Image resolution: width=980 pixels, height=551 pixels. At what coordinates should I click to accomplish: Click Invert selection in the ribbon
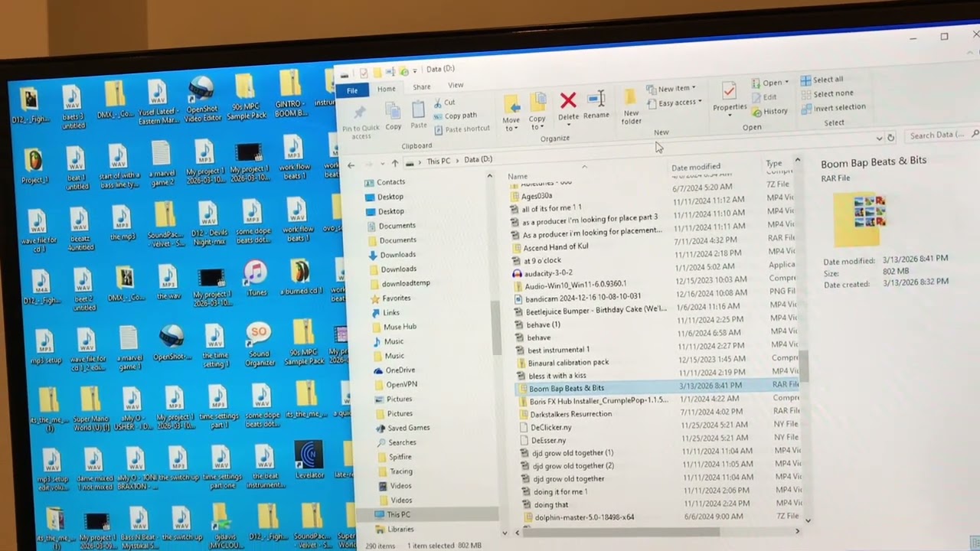(834, 107)
